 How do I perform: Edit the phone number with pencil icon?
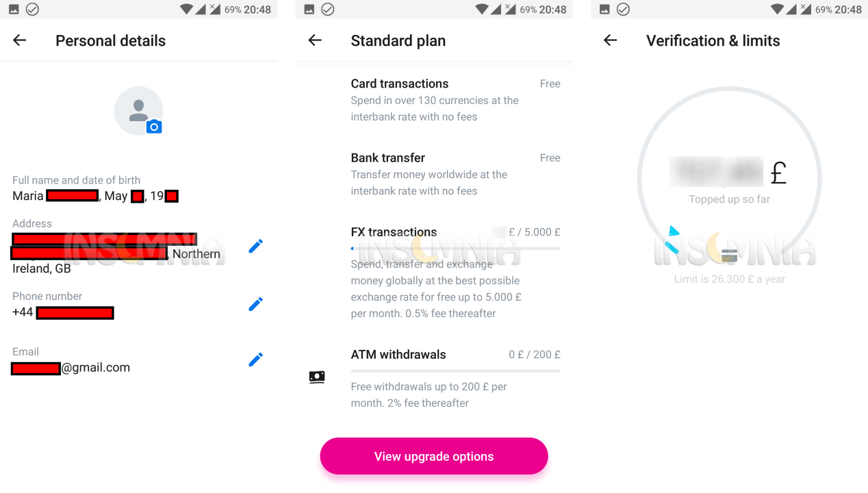(255, 304)
